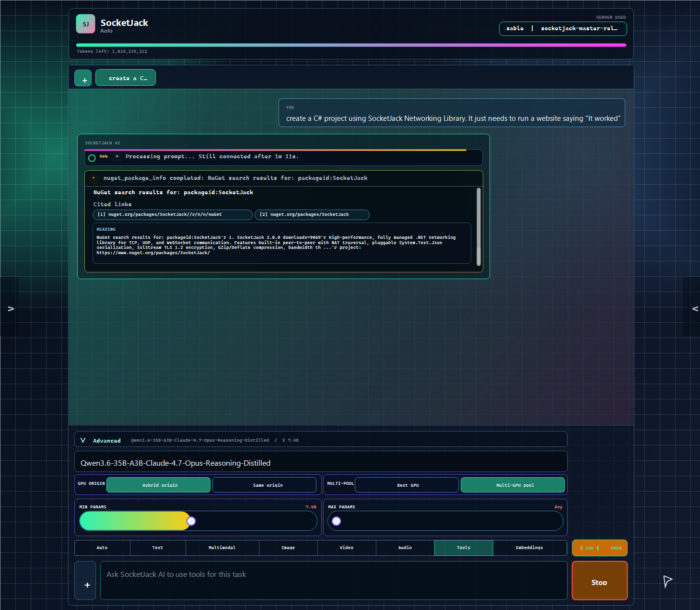The width and height of the screenshot is (700, 610).
Task: Click the 7.4B Min Params value
Action: 311,507
